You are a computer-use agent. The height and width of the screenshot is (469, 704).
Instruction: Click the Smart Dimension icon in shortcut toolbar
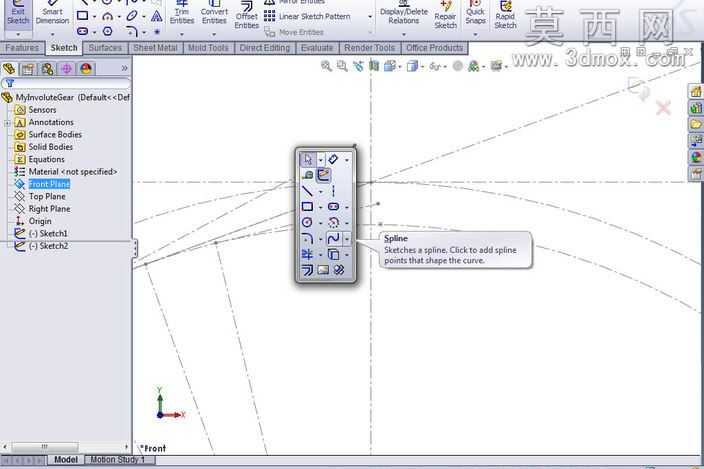click(x=333, y=159)
